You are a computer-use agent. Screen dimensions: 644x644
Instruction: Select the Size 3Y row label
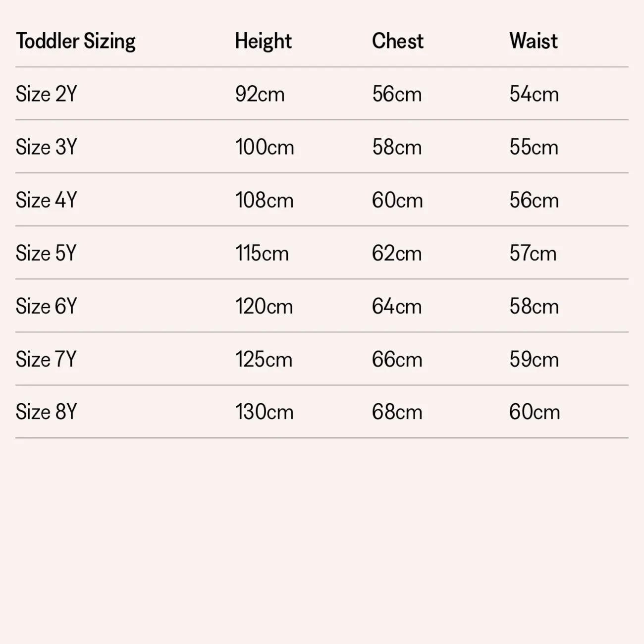tap(46, 147)
